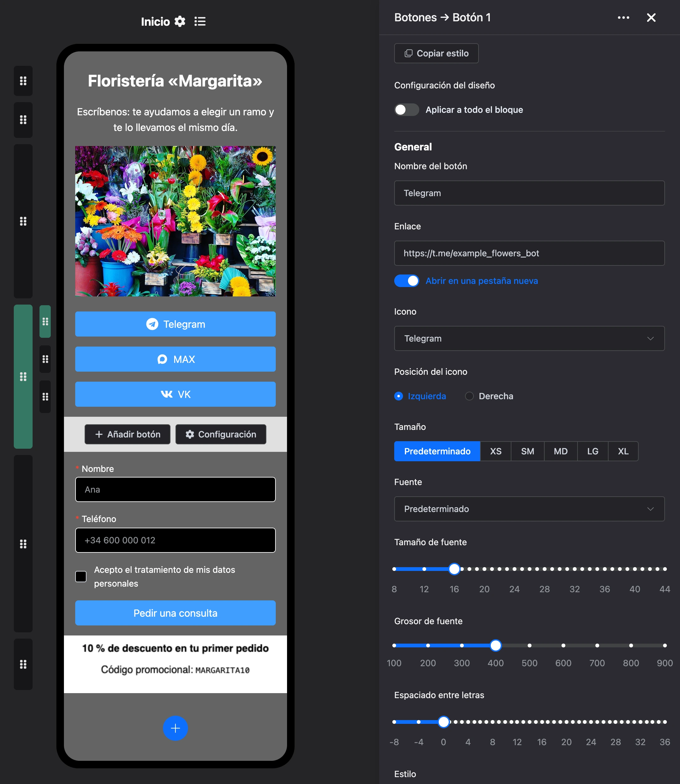680x784 pixels.
Task: Disable Abrir en una pestaña nueva switch
Action: [x=406, y=281]
